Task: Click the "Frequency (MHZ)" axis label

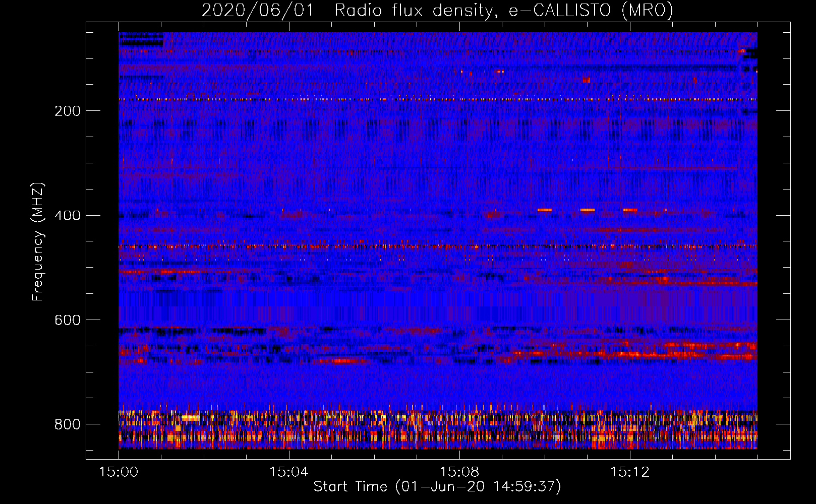Action: click(37, 241)
